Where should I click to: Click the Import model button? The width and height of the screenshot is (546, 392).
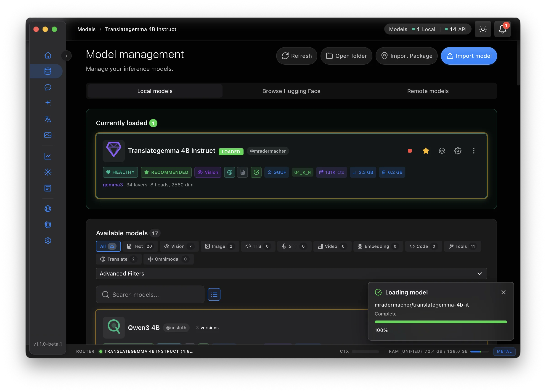point(469,56)
